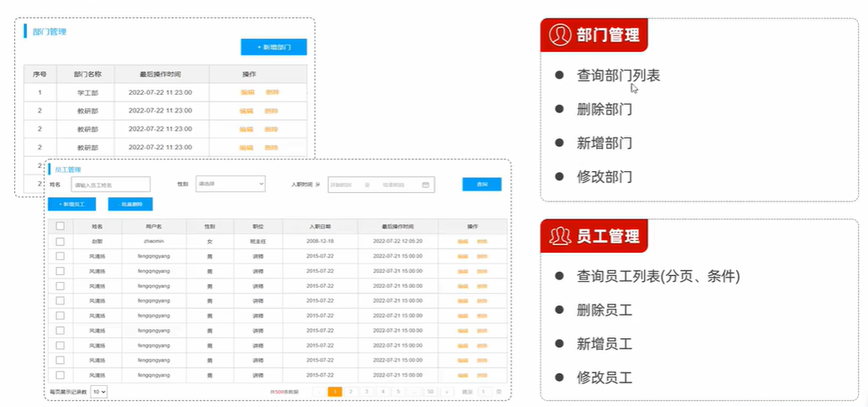This screenshot has width=868, height=407.
Task: Select page 5 in pagination
Action: click(399, 392)
